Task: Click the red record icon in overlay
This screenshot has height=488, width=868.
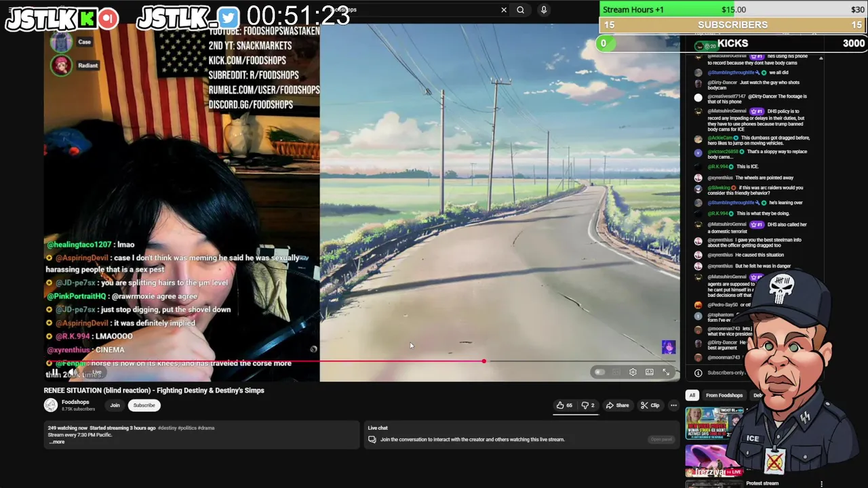Action: pos(108,18)
